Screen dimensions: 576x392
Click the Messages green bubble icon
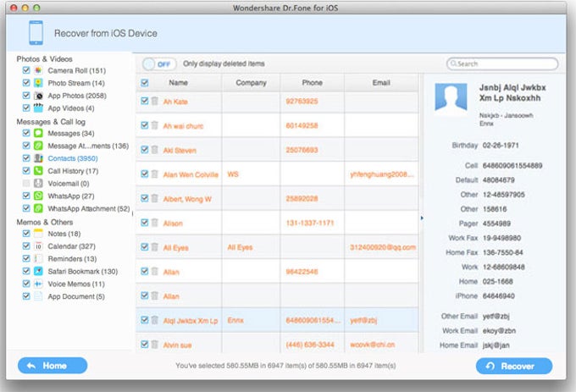[38, 133]
